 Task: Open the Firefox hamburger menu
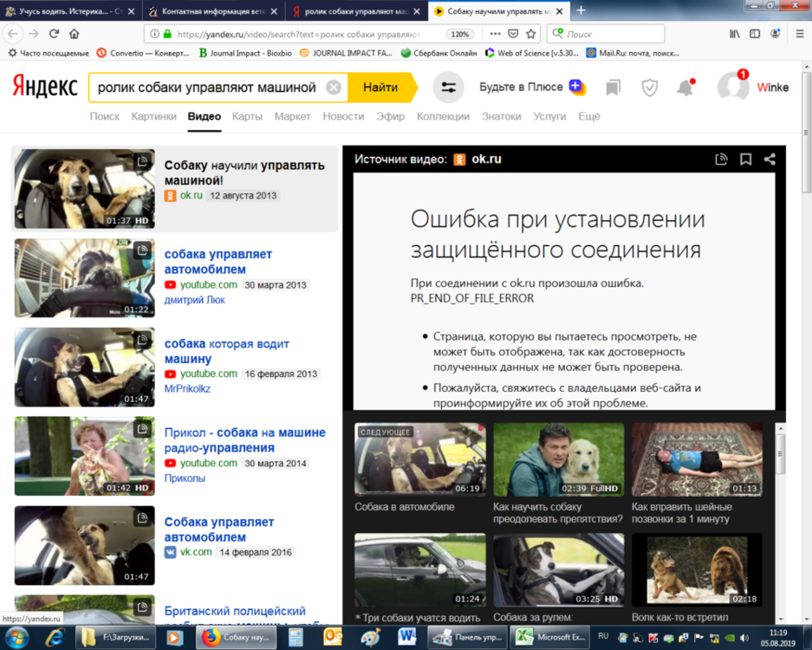pyautogui.click(x=798, y=32)
